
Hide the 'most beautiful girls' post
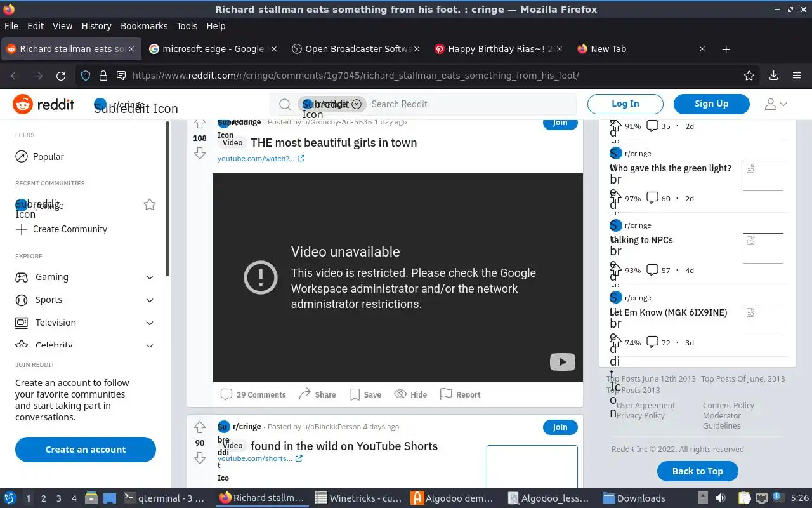coord(411,394)
